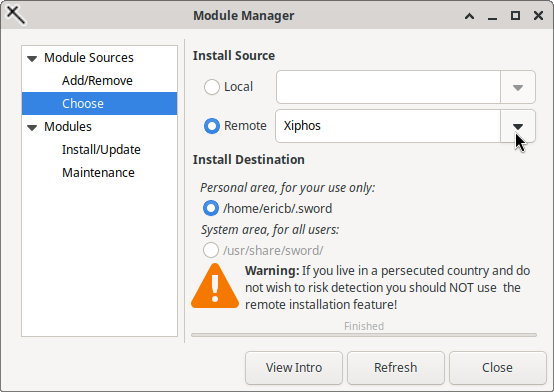Viewport: 554px width, 392px height.
Task: Maximize the Module Manager window
Action: pos(515,16)
